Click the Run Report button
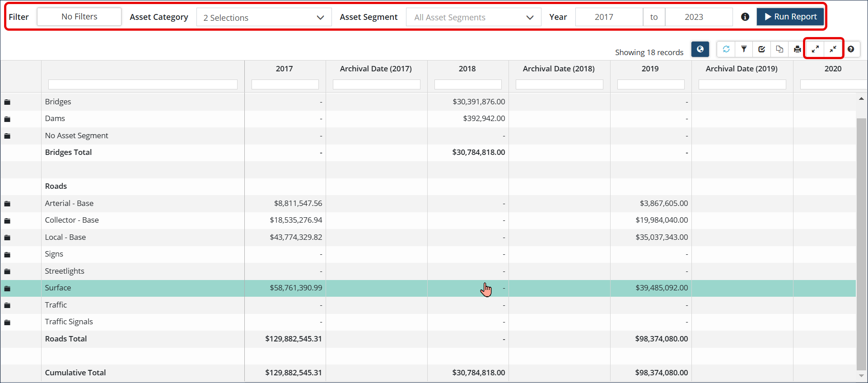Viewport: 868px width, 383px height. click(x=790, y=17)
